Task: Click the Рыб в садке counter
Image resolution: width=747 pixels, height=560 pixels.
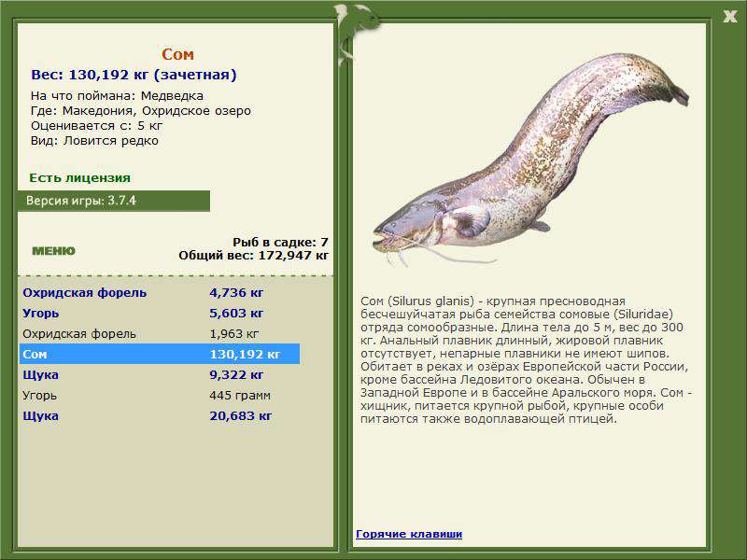Action: pos(280,242)
